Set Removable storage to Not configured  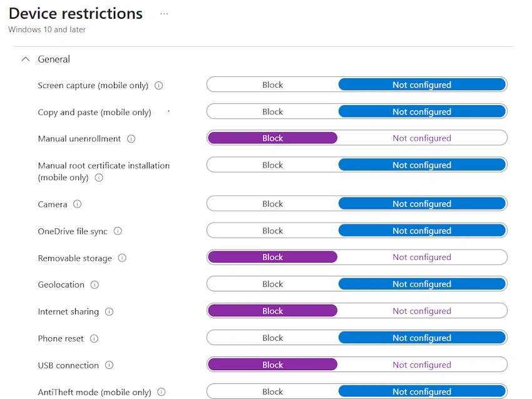click(x=422, y=257)
